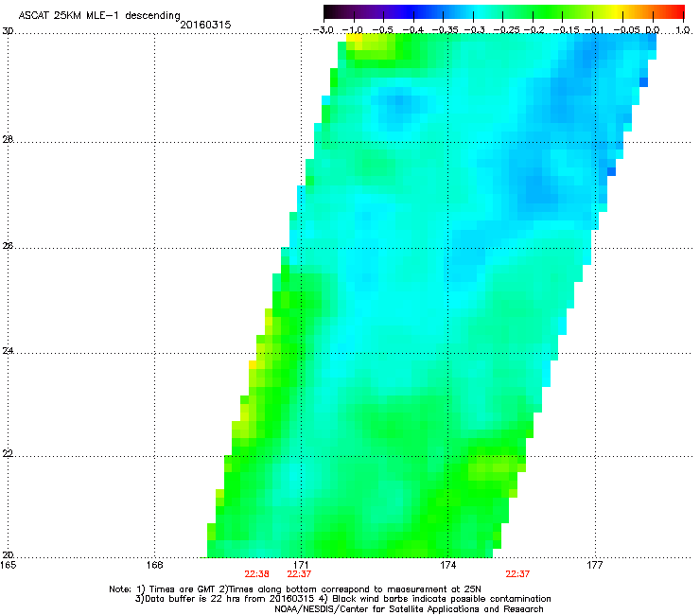Image resolution: width=700 pixels, height=615 pixels.
Task: Click the 22:37 timestamp right of 174
Action: [x=517, y=574]
